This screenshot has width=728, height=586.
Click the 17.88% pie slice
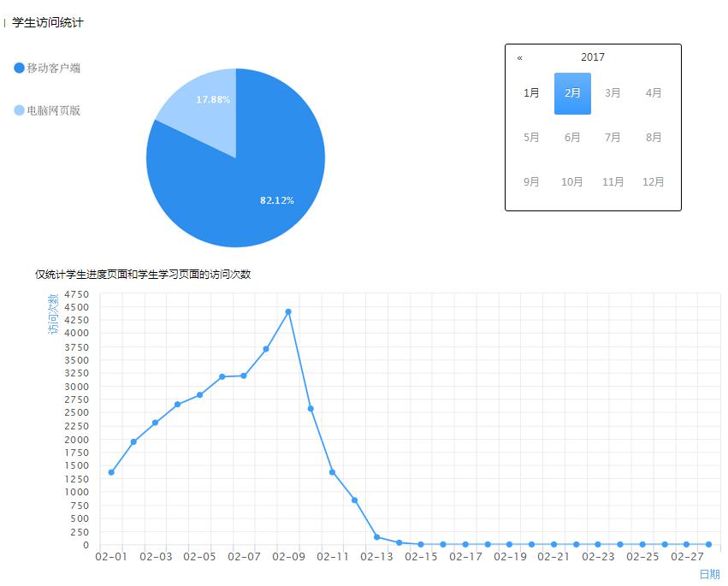pos(209,110)
